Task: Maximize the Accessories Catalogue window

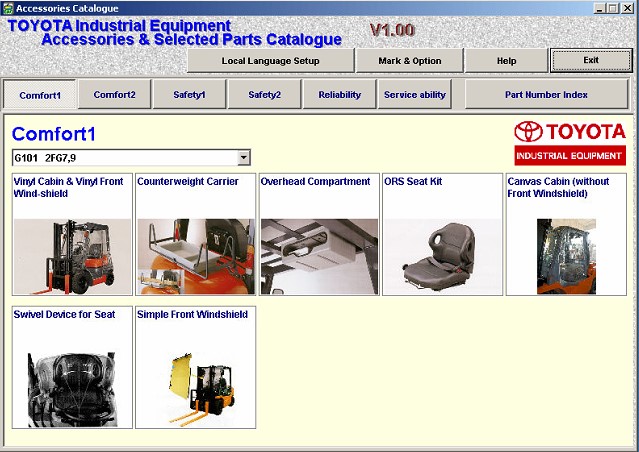Action: point(613,8)
